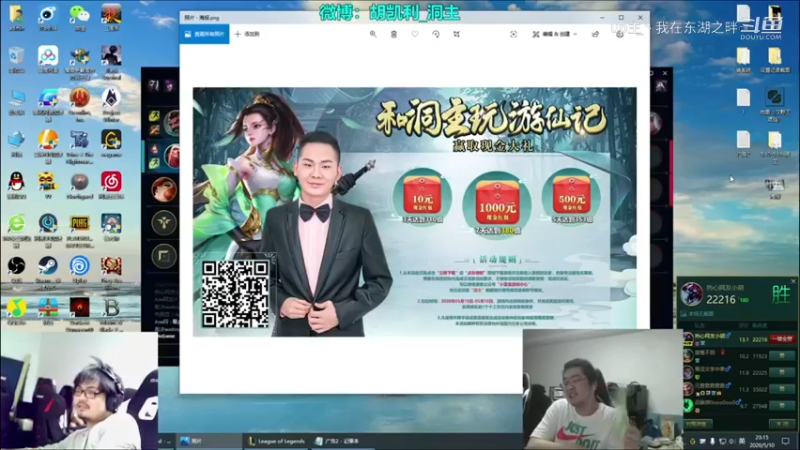The image size is (800, 450).
Task: Click the 1000元 red envelope on the poster
Action: (497, 203)
